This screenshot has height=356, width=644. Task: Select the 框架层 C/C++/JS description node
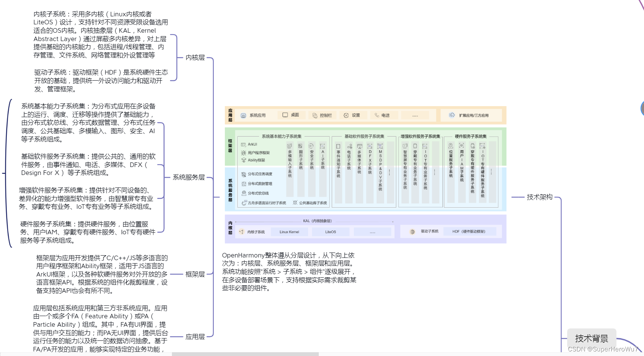pos(102,274)
